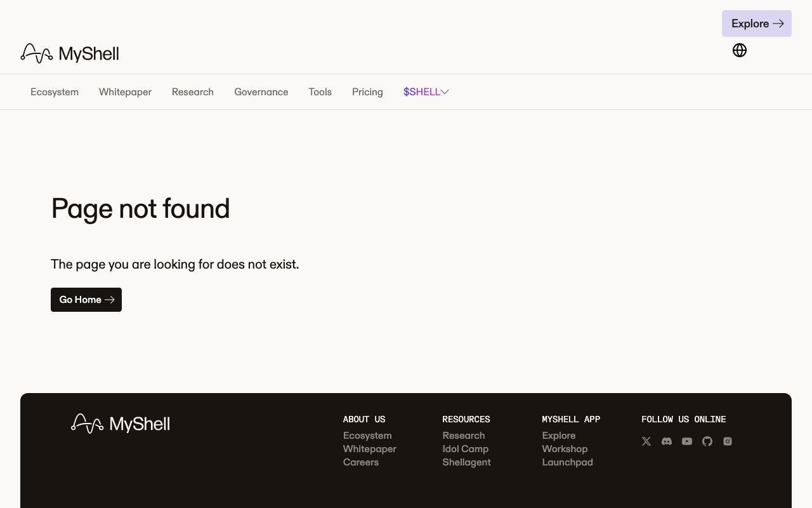Viewport: 812px width, 508px height.
Task: Open footer Careers link
Action: [361, 462]
